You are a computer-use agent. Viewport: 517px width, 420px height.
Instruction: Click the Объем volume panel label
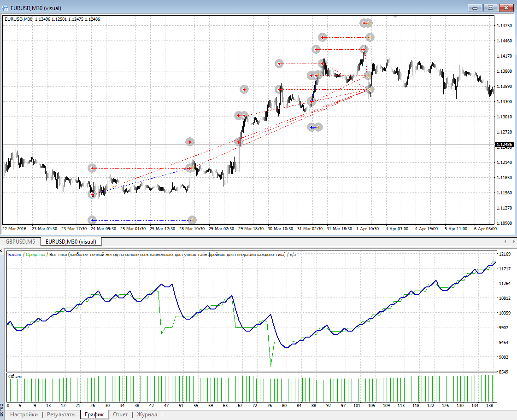15,377
